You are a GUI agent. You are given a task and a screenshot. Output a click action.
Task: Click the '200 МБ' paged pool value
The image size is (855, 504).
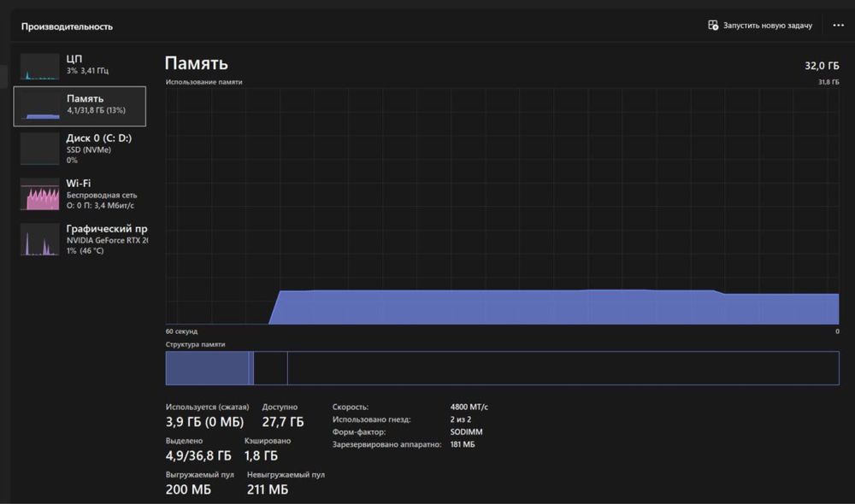click(188, 489)
